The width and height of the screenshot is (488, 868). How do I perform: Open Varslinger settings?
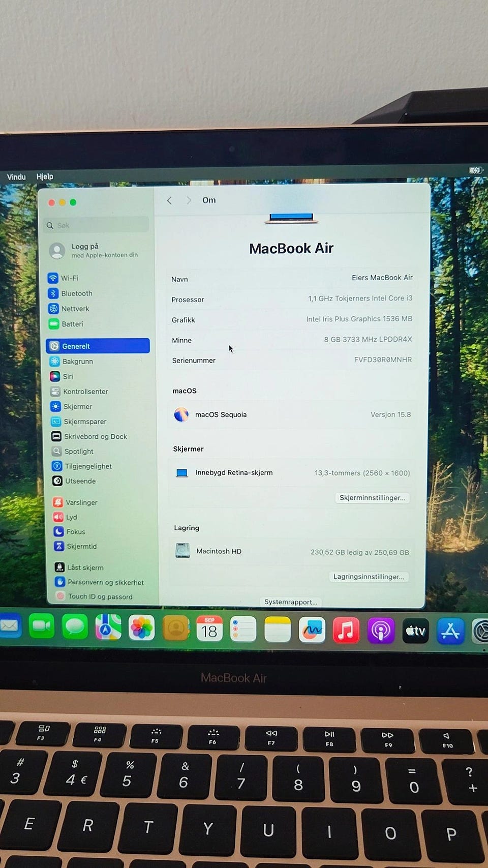[x=75, y=502]
